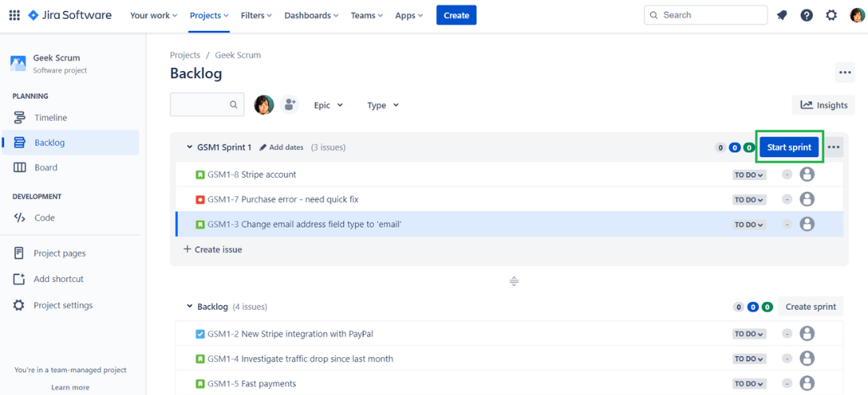Open the Dashboards dropdown

click(x=311, y=16)
